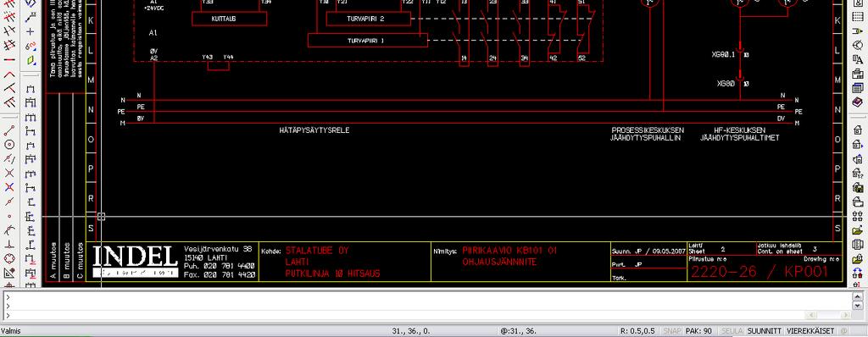868x337 pixels.
Task: Click the house-shaped icon on right toolbar
Action: point(858,130)
